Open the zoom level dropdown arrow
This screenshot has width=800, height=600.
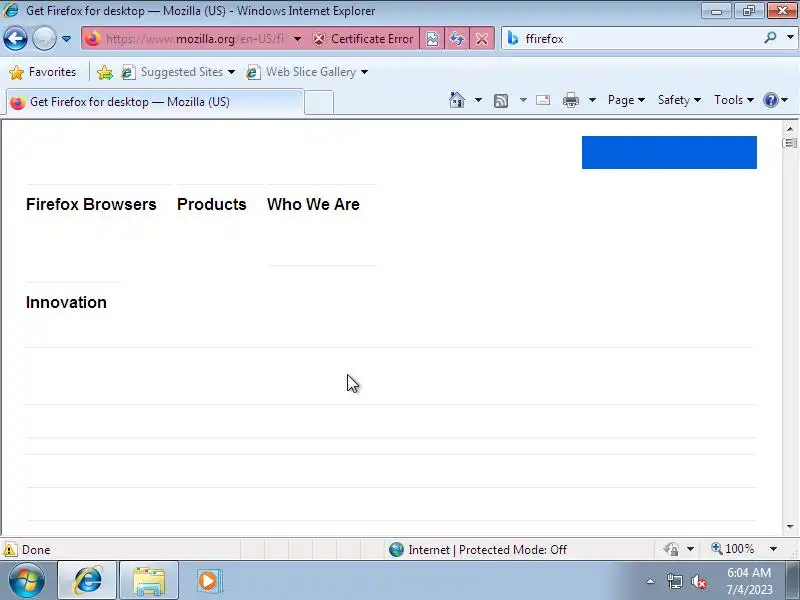click(x=773, y=549)
